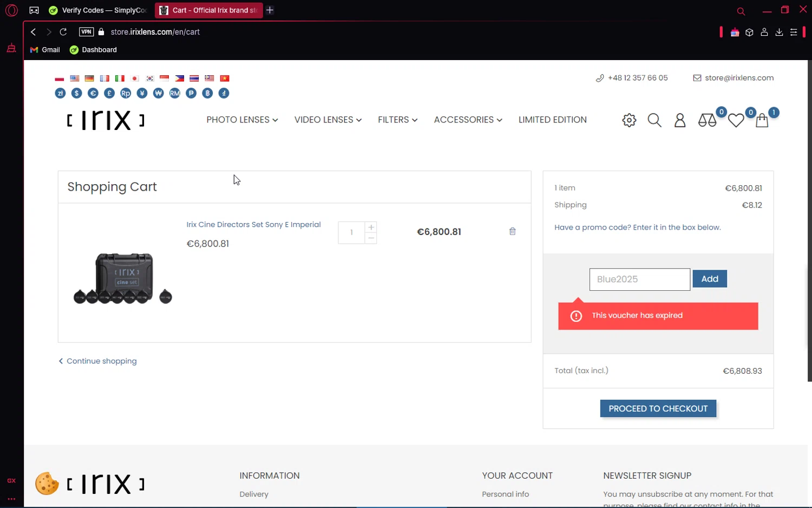Open Opera main menu logo
This screenshot has width=812, height=508.
point(11,10)
